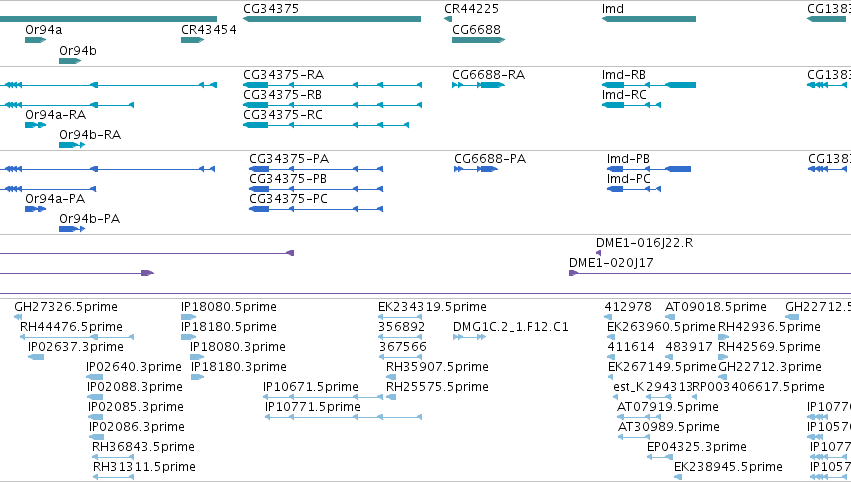
Task: Select the EK234319.5prime EST
Action: [x=399, y=317]
